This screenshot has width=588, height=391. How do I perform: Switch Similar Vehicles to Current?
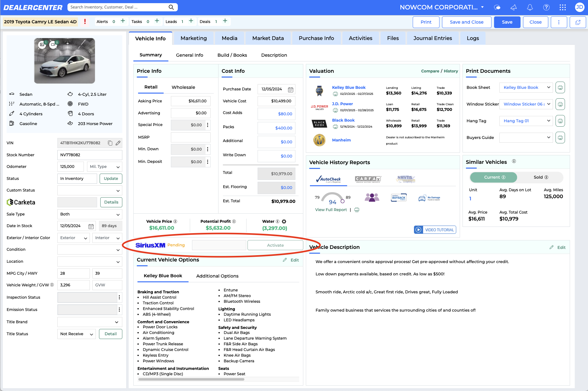494,177
